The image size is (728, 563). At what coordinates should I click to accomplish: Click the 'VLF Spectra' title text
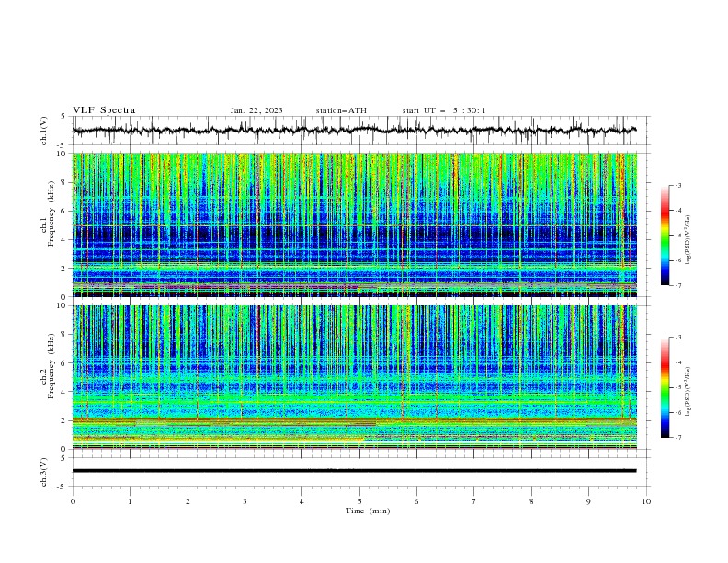tap(104, 110)
